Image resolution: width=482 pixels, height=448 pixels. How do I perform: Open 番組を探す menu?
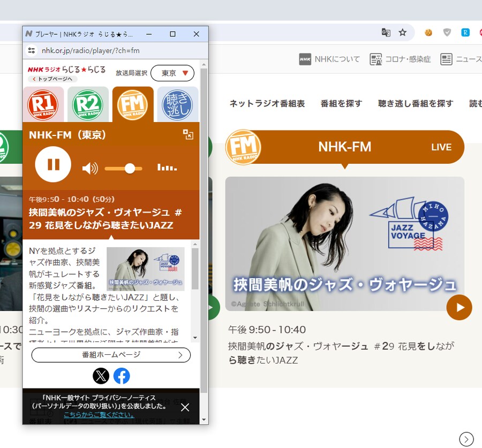click(x=341, y=103)
